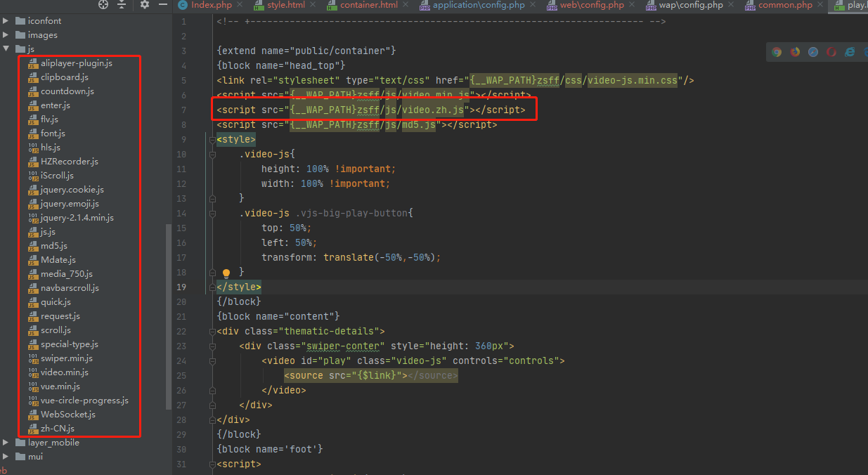Click the extend name="public/container" line
Viewport: 868px width, 475px height.
tap(307, 51)
